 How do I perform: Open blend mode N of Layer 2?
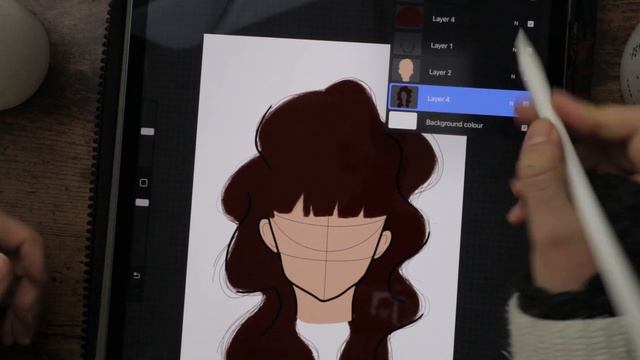(x=513, y=76)
